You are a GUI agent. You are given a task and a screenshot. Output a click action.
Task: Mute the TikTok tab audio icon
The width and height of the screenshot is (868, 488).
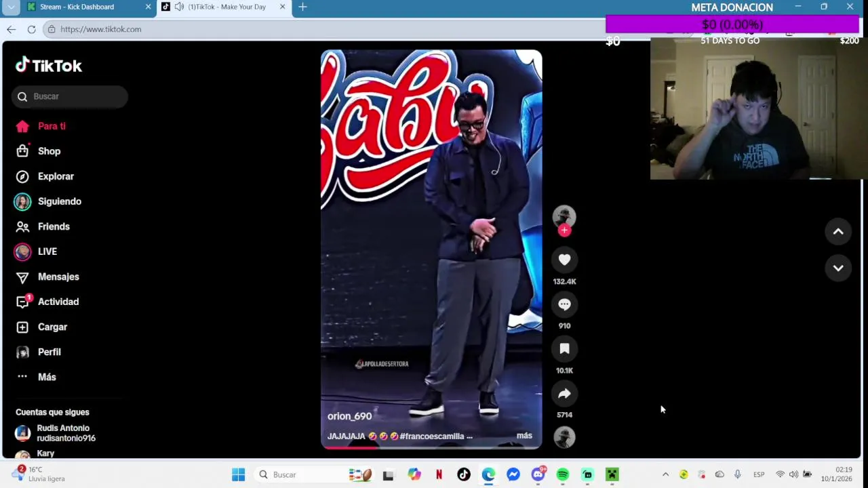point(179,7)
